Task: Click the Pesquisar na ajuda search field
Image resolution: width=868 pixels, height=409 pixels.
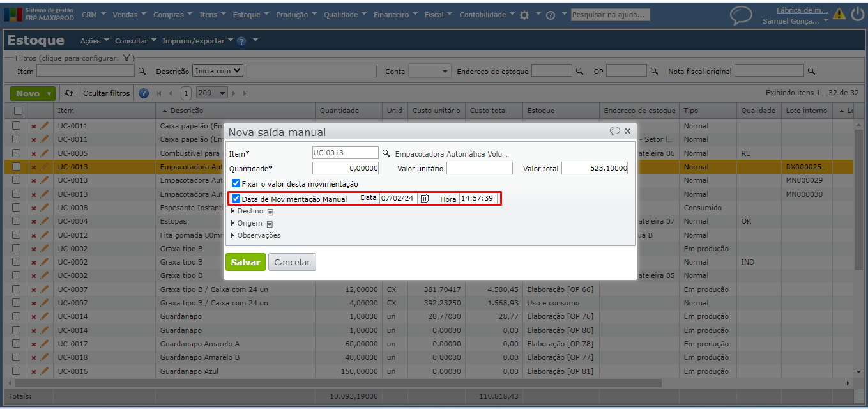Action: pos(610,15)
